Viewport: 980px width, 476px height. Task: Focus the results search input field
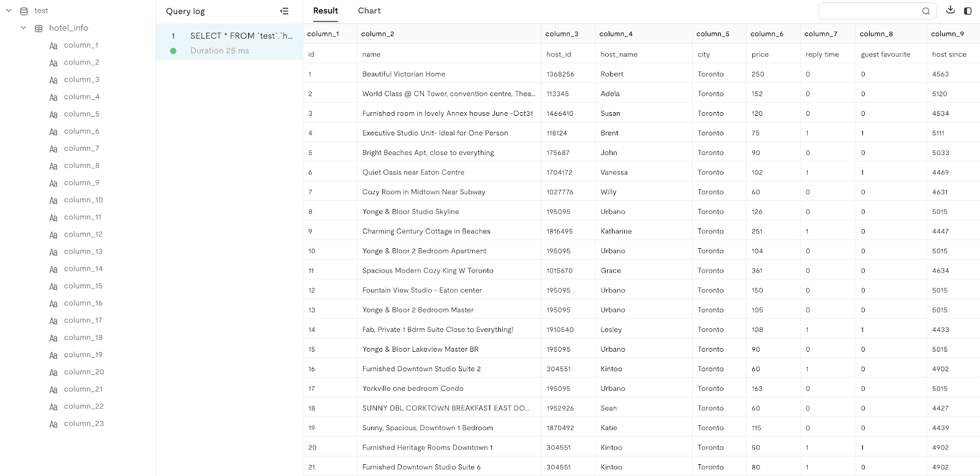tap(870, 11)
